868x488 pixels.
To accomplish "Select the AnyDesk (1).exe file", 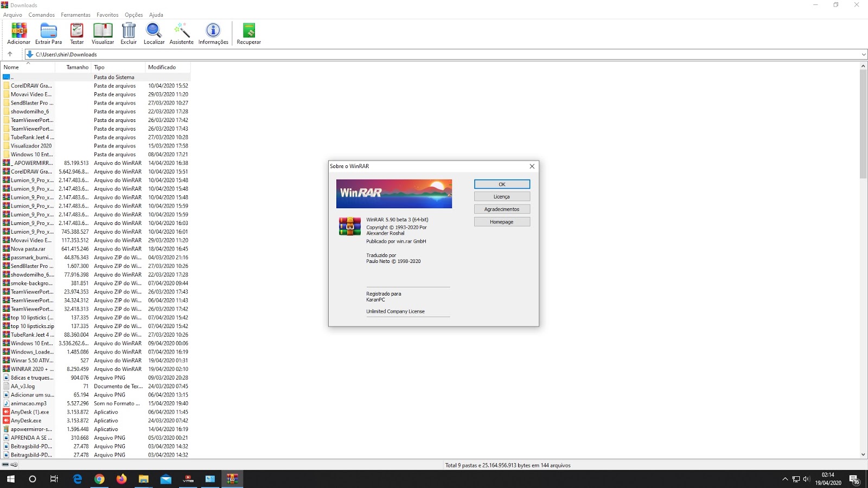I will [95, 412].
